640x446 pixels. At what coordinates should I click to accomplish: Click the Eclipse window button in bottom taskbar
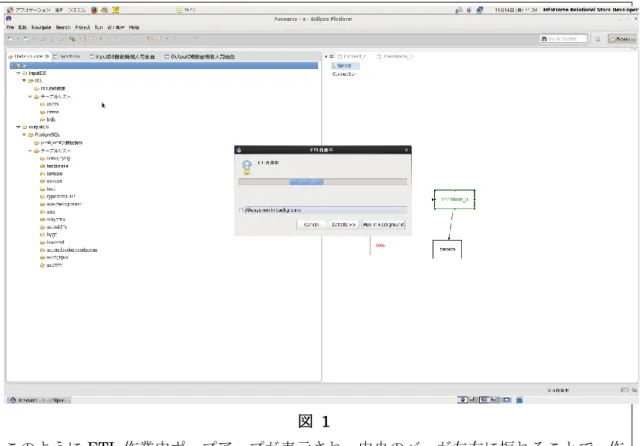pyautogui.click(x=39, y=400)
